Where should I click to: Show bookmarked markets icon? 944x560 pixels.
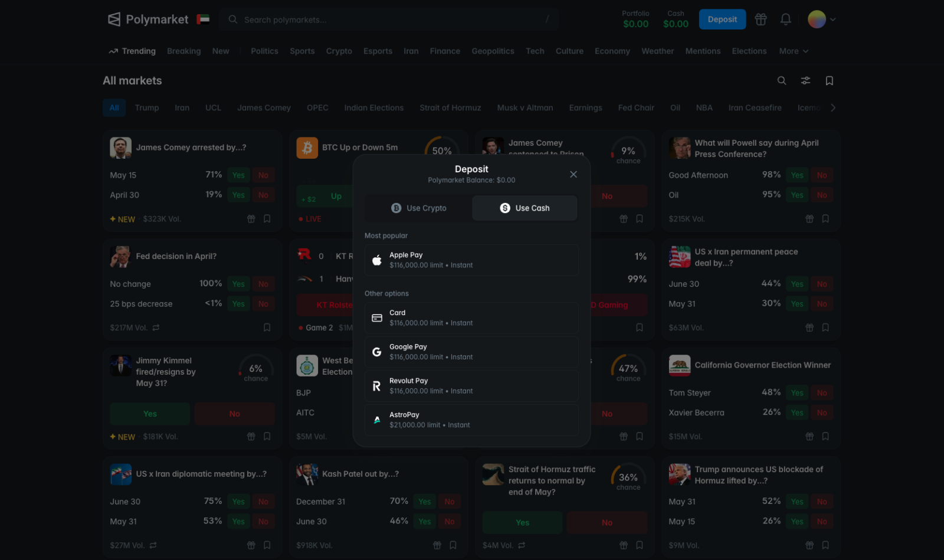[x=830, y=81]
